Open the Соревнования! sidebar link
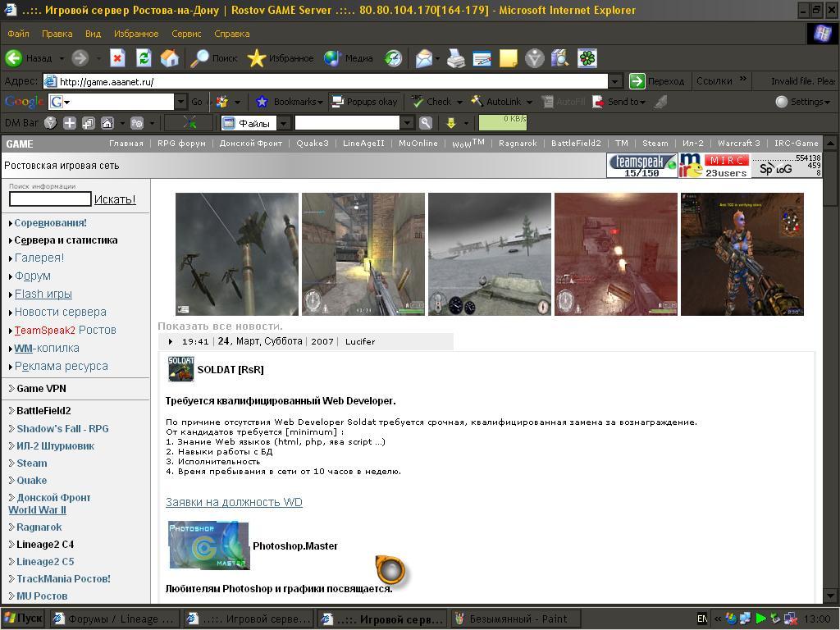Viewport: 840px width, 630px height. 50,223
